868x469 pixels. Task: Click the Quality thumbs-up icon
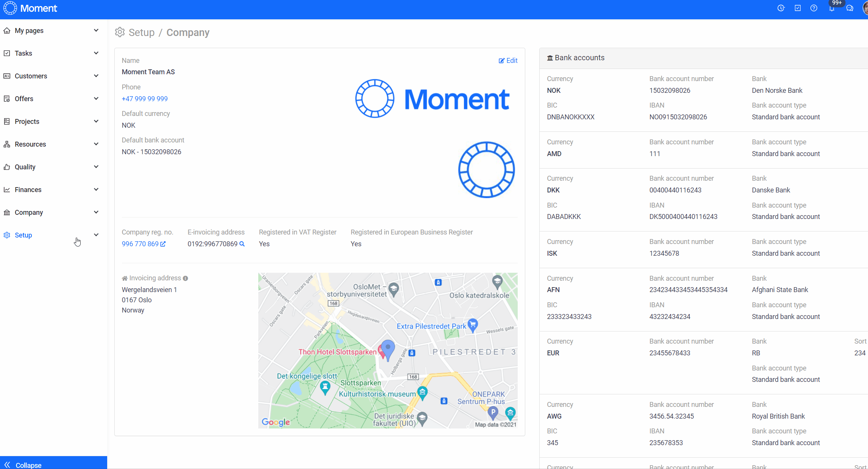coord(7,167)
